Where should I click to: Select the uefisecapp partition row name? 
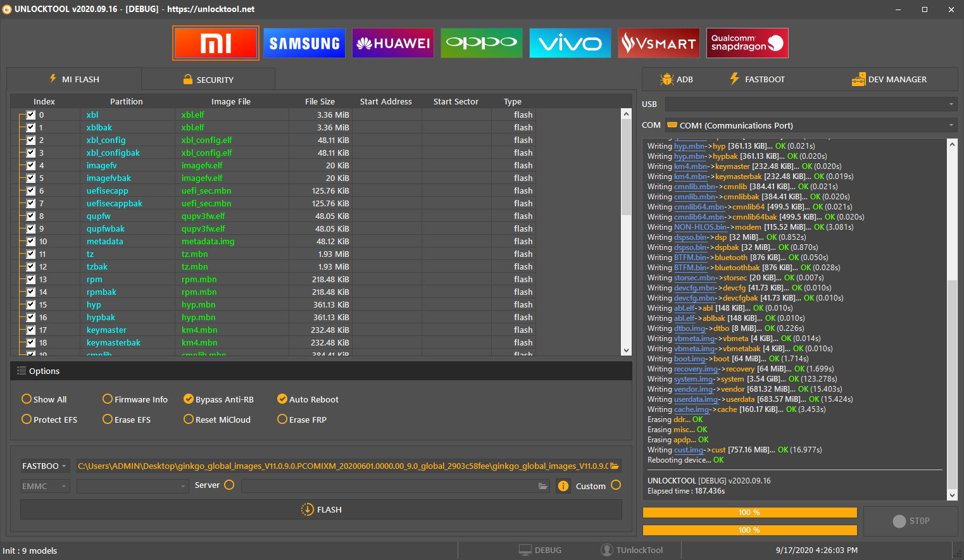[108, 190]
